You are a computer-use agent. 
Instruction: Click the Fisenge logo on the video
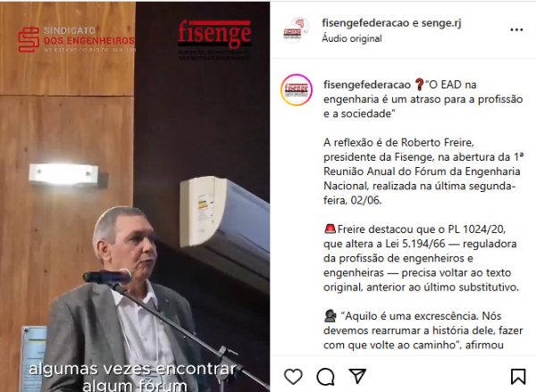[x=214, y=39]
